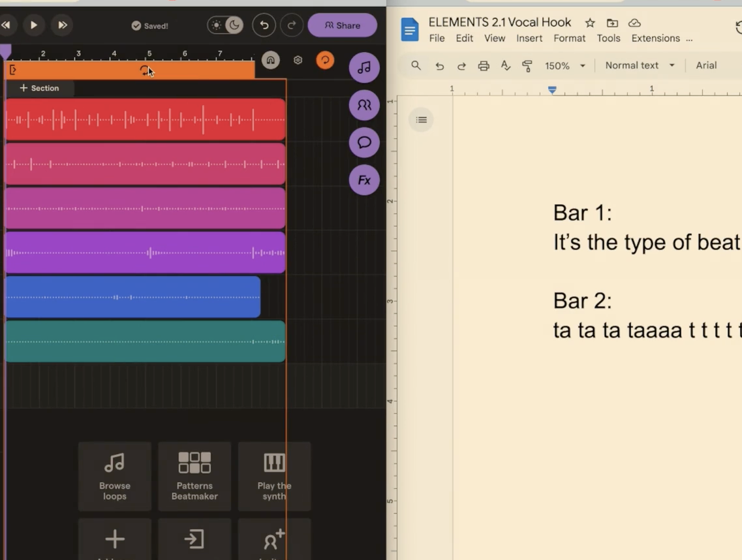Image resolution: width=742 pixels, height=560 pixels.
Task: Select the paint format tool
Action: tap(527, 66)
